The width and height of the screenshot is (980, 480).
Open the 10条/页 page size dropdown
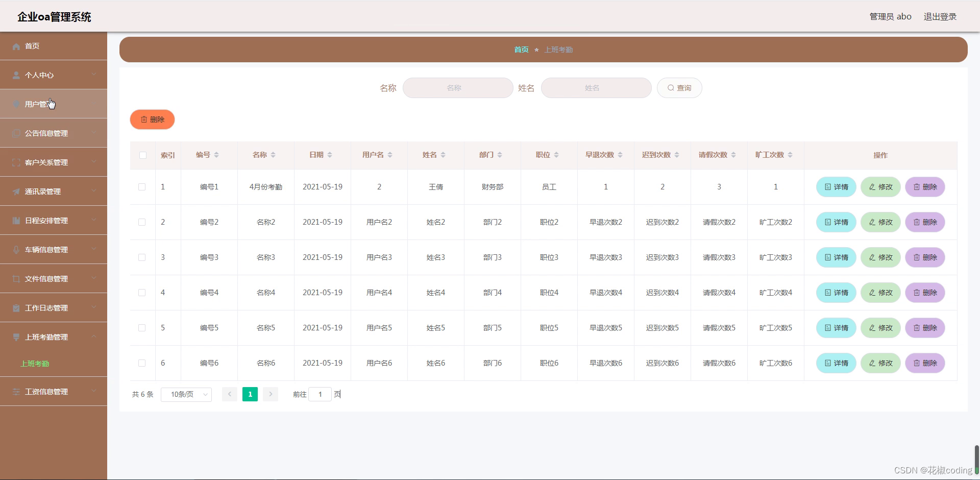tap(186, 394)
